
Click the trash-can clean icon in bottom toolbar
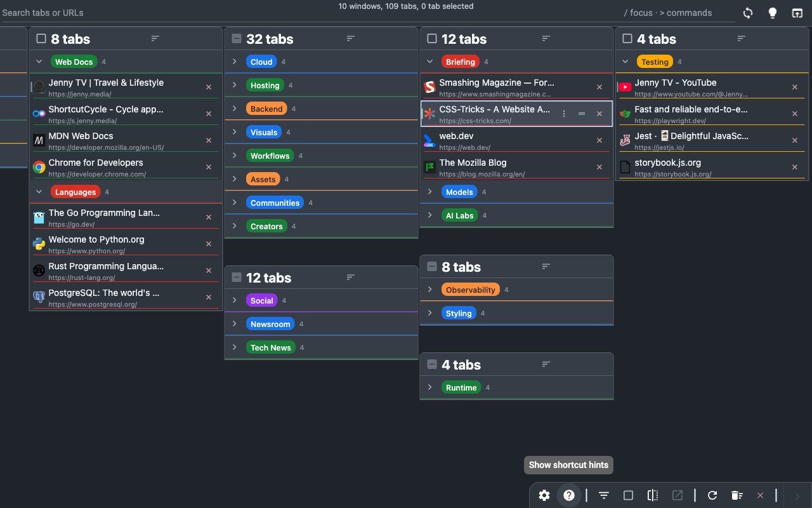(x=737, y=495)
